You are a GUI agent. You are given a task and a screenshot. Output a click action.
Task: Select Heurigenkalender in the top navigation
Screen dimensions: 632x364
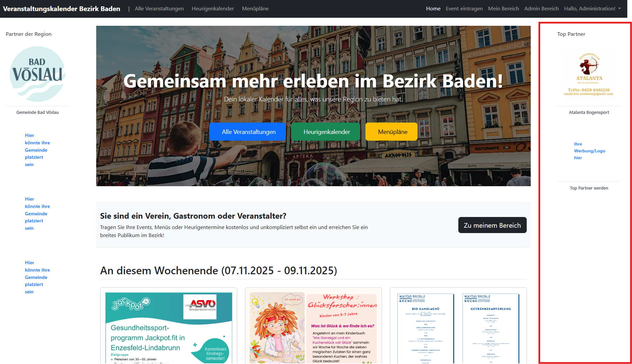coord(213,8)
